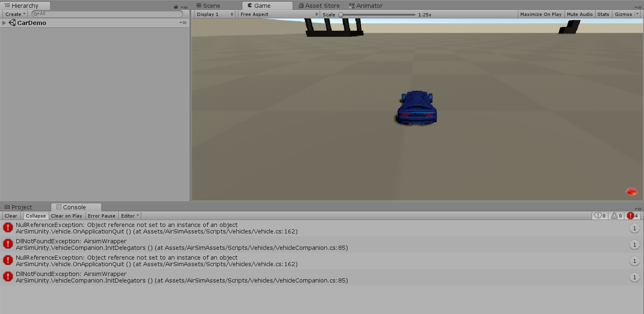Click the Gizmos button

coord(623,14)
